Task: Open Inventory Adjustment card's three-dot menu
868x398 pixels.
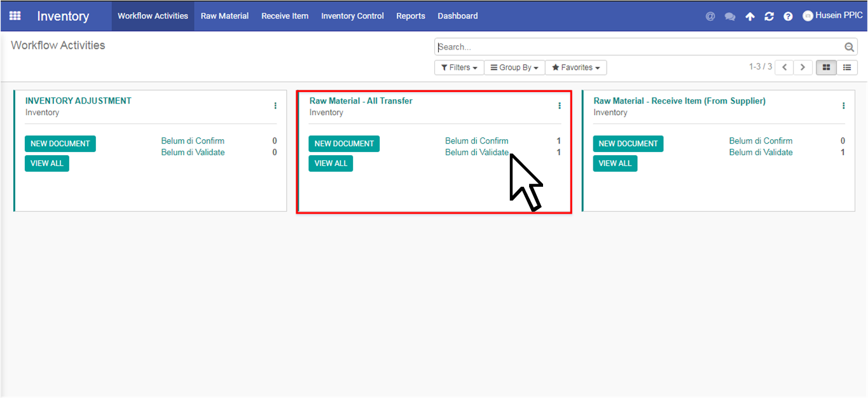Action: point(275,106)
